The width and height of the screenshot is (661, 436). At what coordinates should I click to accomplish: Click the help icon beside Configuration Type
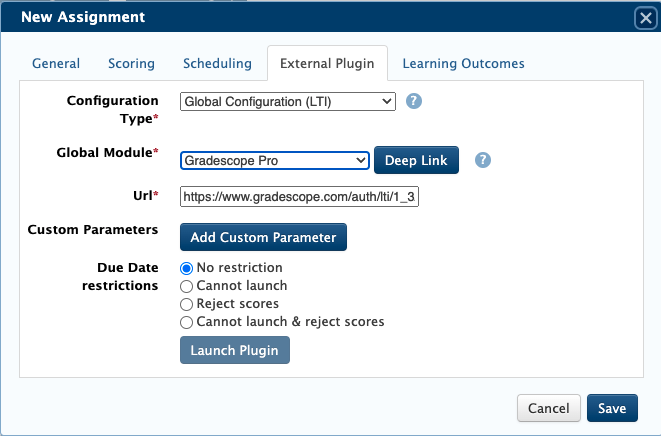click(x=414, y=101)
